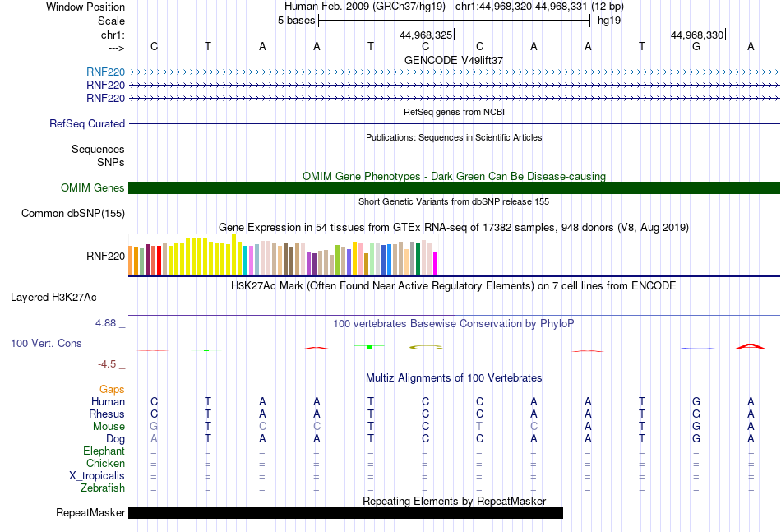The image size is (781, 532).
Task: Click the black RNF220 label beside GTEx bars
Action: (105, 256)
